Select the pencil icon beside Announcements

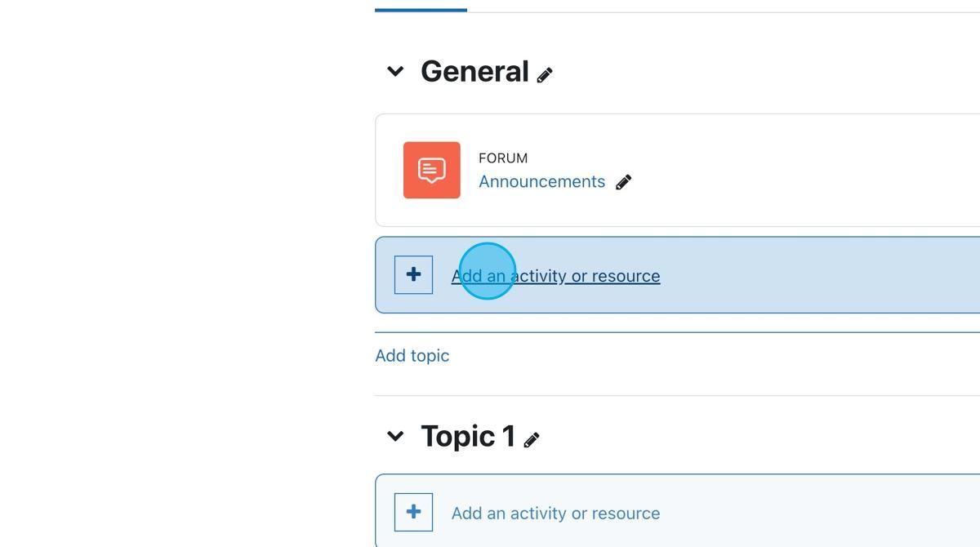click(623, 181)
